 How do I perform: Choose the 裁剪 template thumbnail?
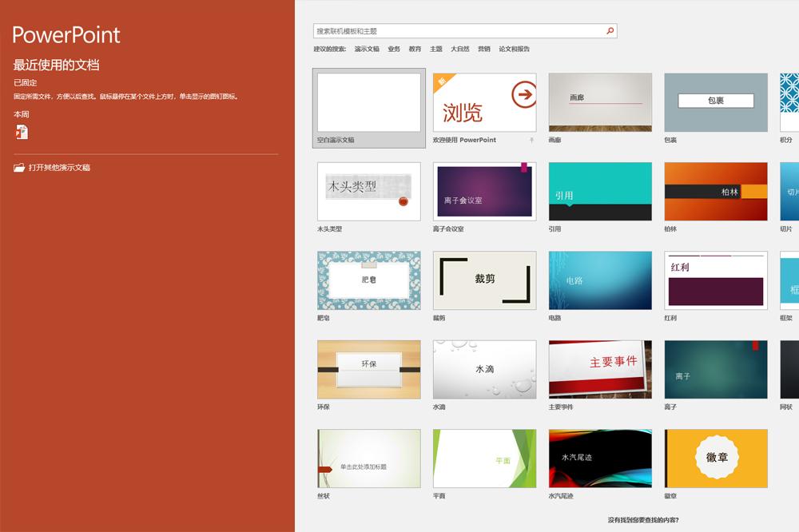click(485, 280)
